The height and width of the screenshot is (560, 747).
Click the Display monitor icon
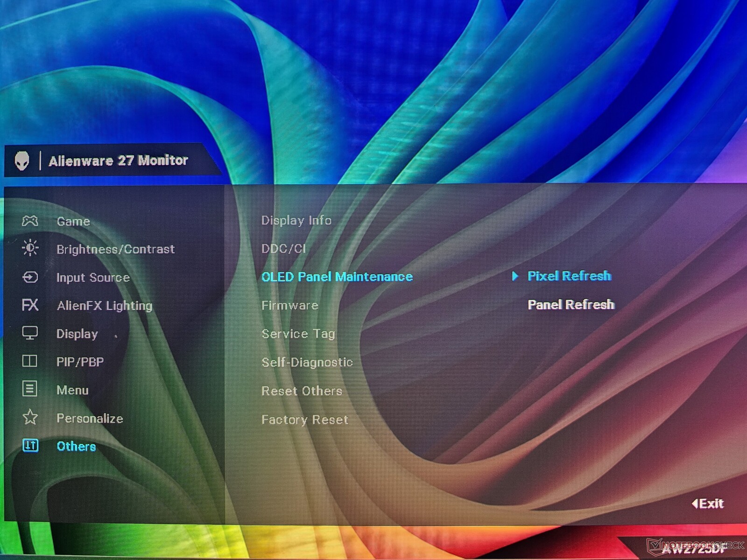(30, 333)
